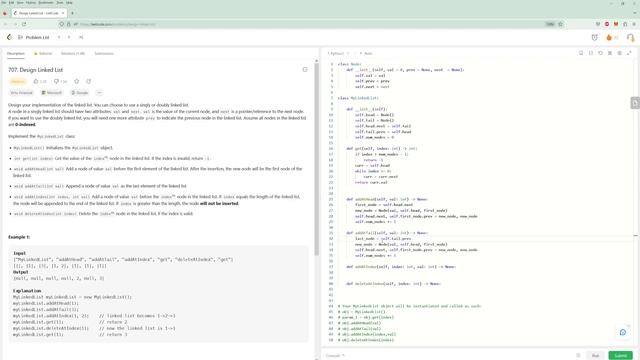
Task: Click the red browser extension icon
Action: tap(607, 24)
